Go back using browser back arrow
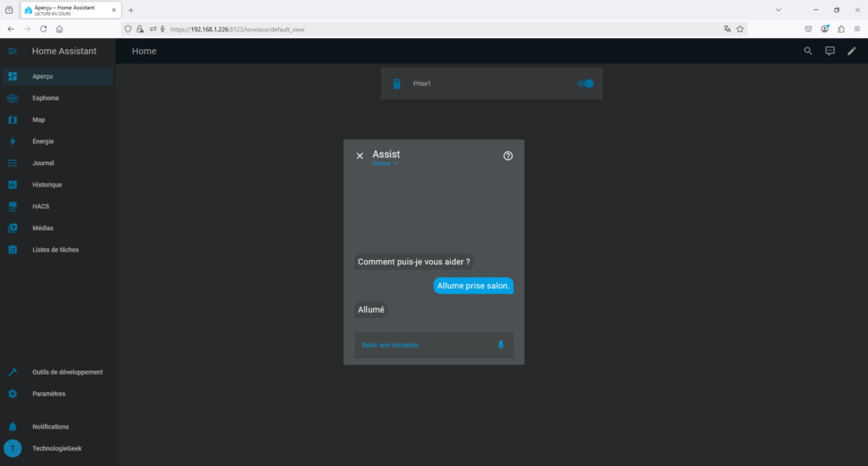This screenshot has height=466, width=868. point(11,30)
